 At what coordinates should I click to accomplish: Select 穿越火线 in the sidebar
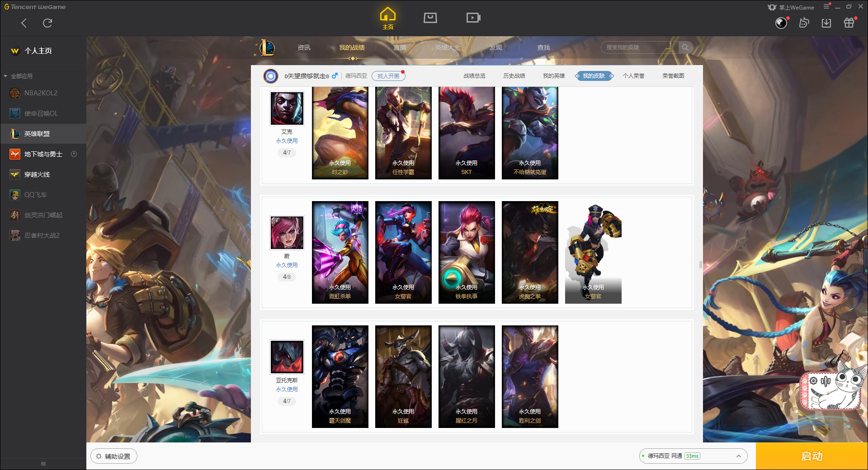click(x=43, y=174)
